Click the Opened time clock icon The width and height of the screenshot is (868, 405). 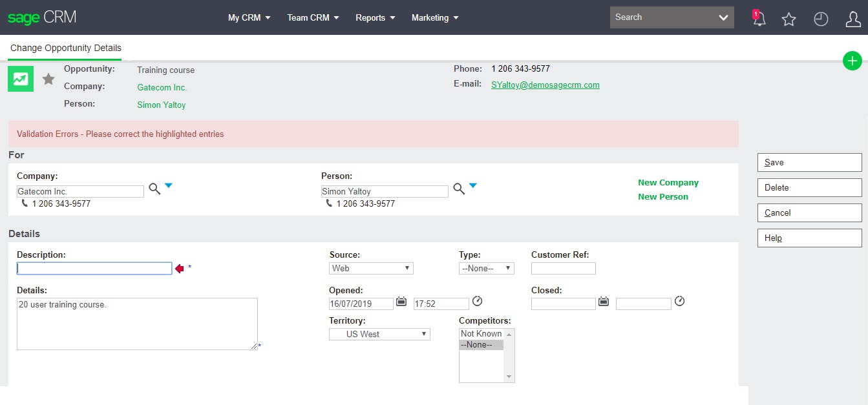click(x=478, y=302)
